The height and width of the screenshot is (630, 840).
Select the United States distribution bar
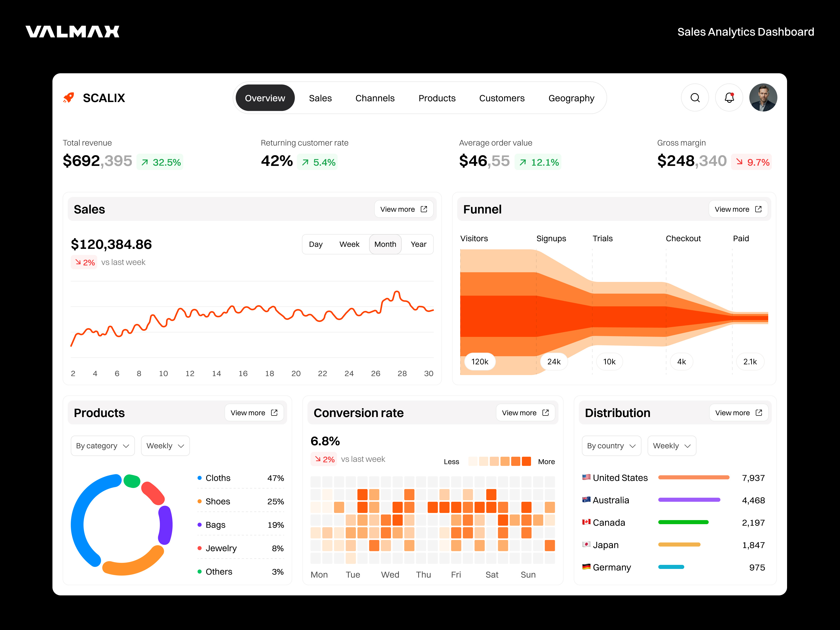point(694,478)
